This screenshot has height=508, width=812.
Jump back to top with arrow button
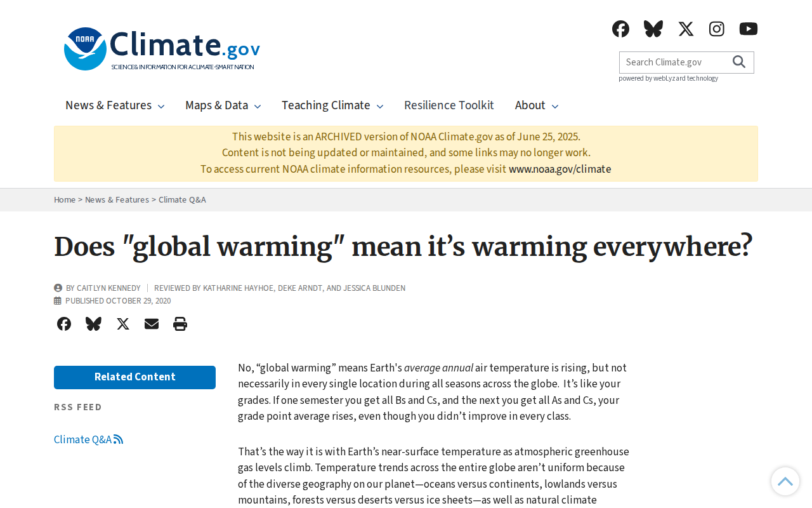click(x=785, y=481)
